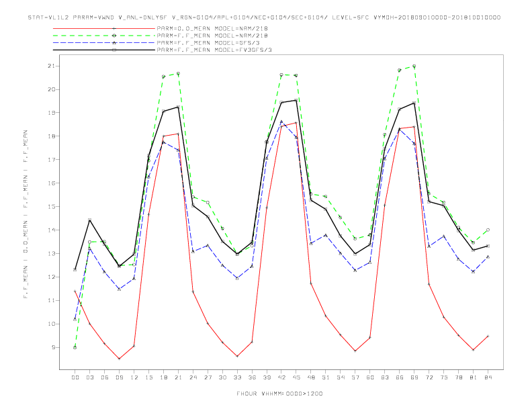
Task: Click x-axis forecast hour label 81
Action: 474,377
